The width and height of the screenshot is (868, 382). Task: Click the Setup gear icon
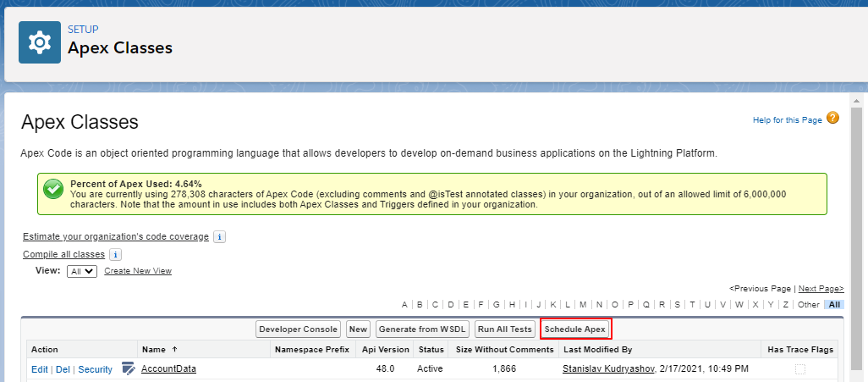click(40, 42)
